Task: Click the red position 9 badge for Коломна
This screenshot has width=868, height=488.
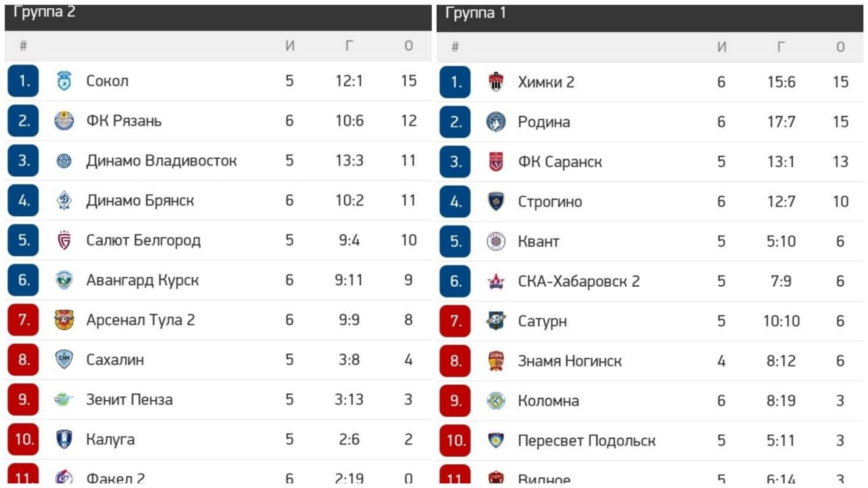Action: pyautogui.click(x=455, y=401)
